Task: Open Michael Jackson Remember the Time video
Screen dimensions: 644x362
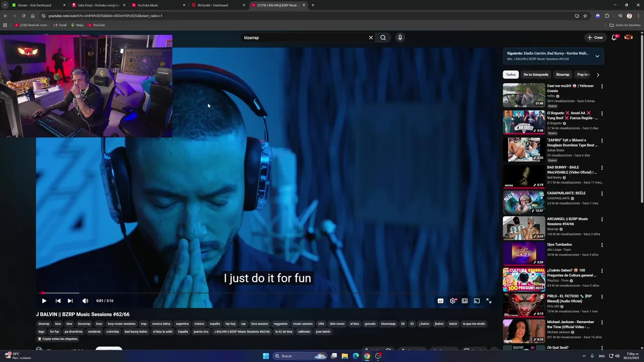Action: point(524,331)
